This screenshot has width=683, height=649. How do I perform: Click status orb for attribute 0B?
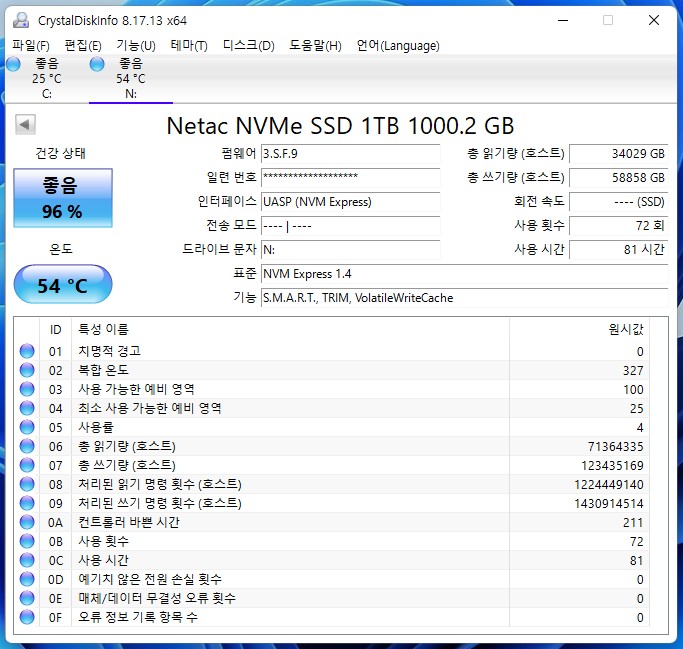pyautogui.click(x=27, y=541)
